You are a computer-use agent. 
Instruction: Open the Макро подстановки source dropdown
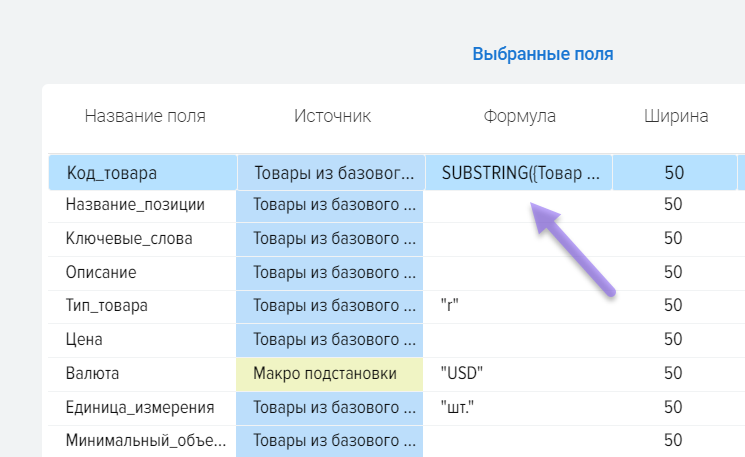tap(330, 374)
